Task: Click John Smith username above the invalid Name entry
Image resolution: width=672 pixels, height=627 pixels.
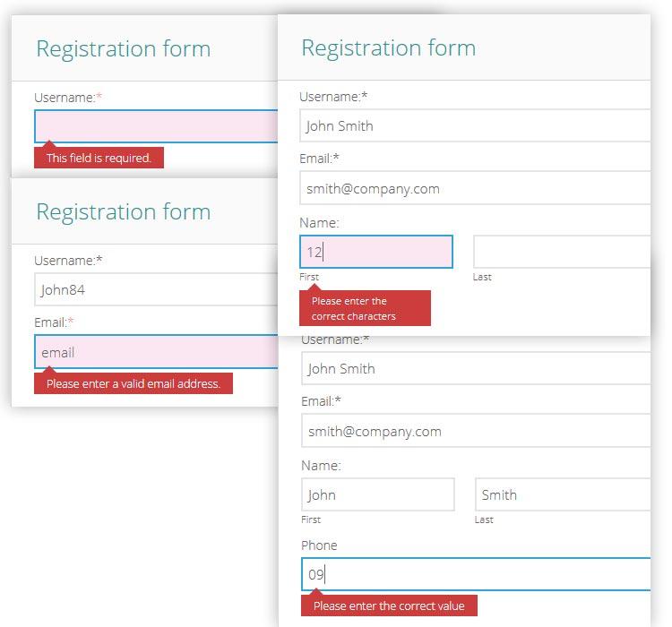Action: (x=475, y=125)
